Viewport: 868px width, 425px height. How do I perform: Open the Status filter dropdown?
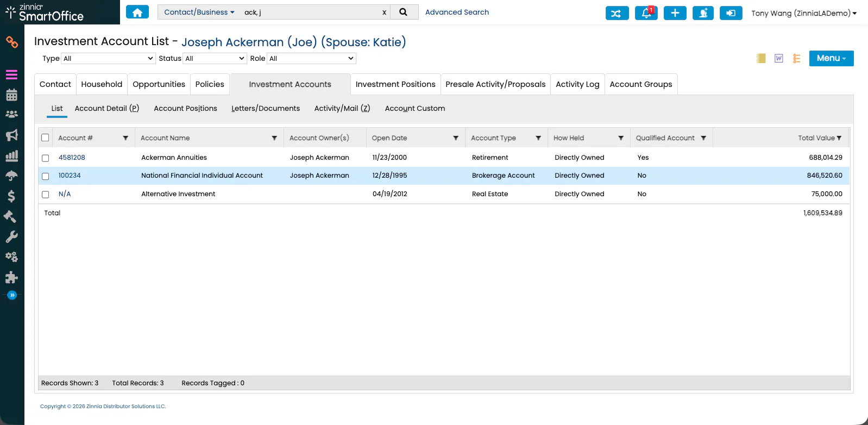215,58
